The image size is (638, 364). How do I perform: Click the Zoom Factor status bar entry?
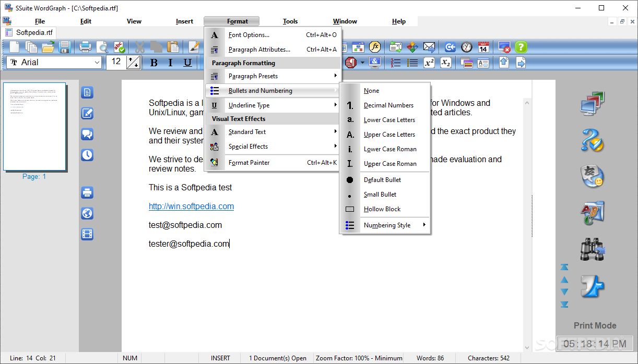point(359,358)
